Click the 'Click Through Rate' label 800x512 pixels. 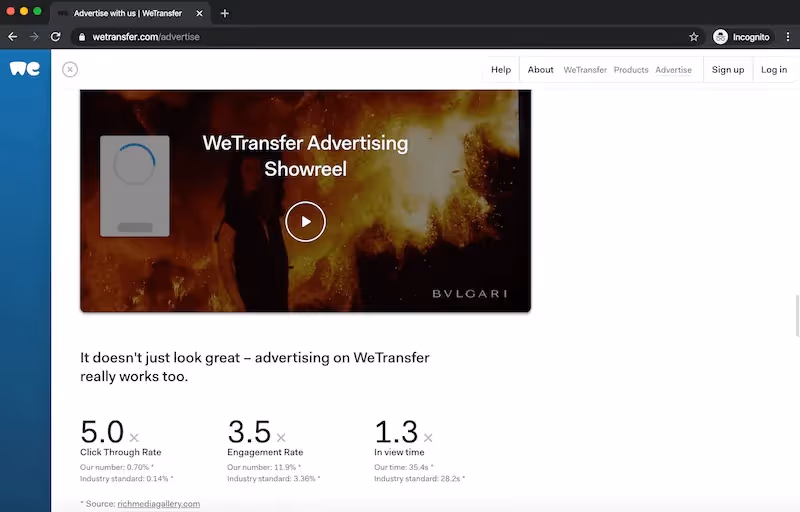pyautogui.click(x=120, y=452)
